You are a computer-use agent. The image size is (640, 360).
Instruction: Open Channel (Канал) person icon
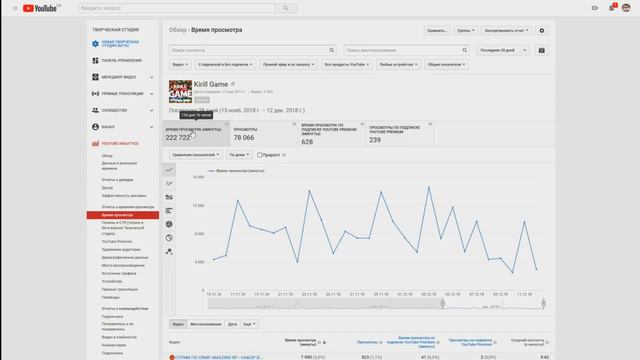(x=95, y=127)
